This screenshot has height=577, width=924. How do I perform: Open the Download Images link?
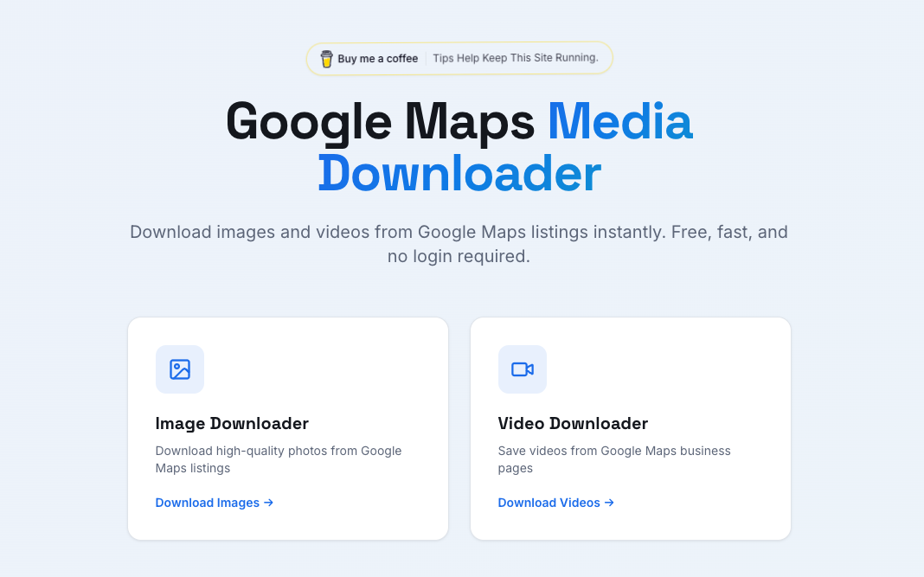215,503
